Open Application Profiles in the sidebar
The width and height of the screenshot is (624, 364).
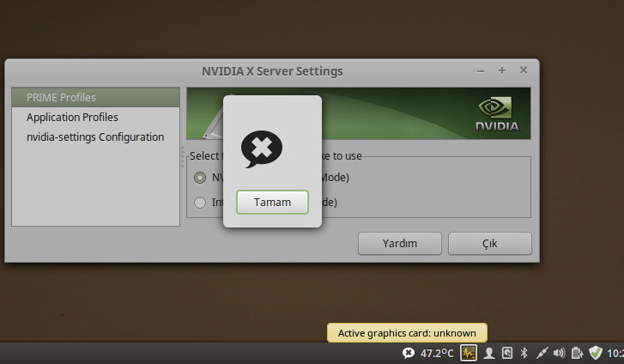tap(95, 117)
